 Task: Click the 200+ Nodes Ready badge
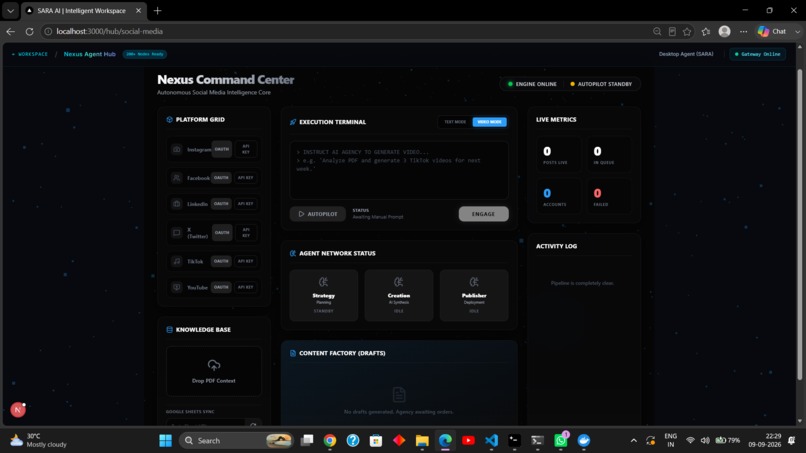point(145,54)
